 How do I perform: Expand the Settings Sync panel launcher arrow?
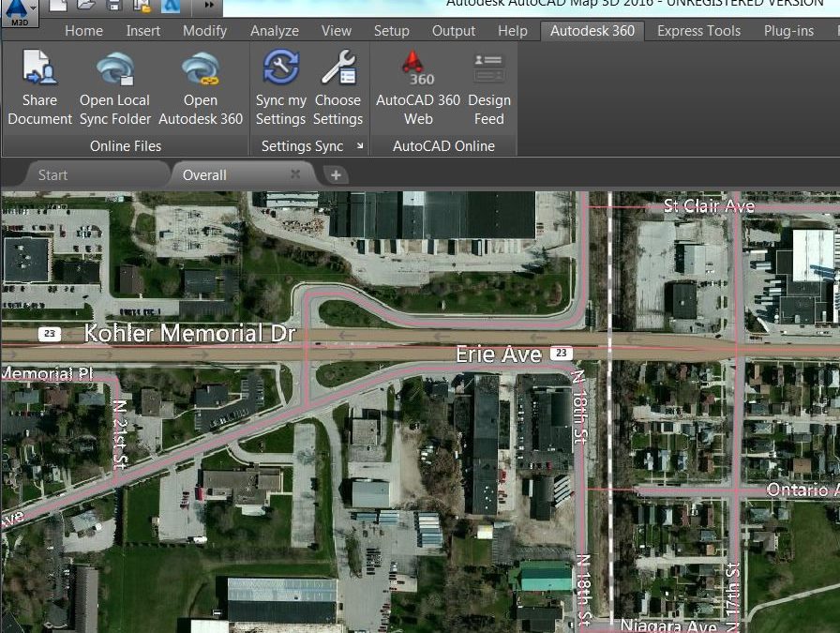[360, 145]
